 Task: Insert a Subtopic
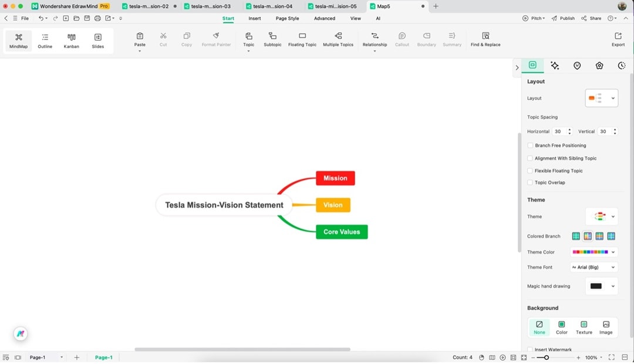tap(272, 40)
